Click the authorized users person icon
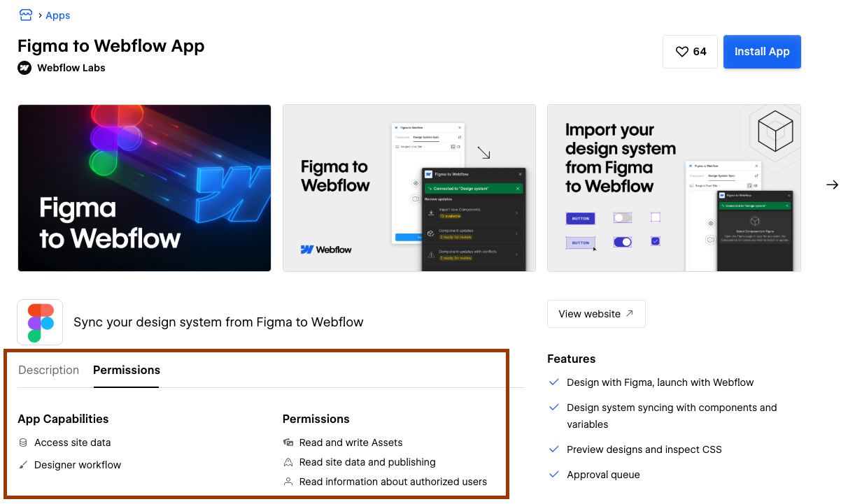Screen dimensions: 855x504 [x=289, y=482]
